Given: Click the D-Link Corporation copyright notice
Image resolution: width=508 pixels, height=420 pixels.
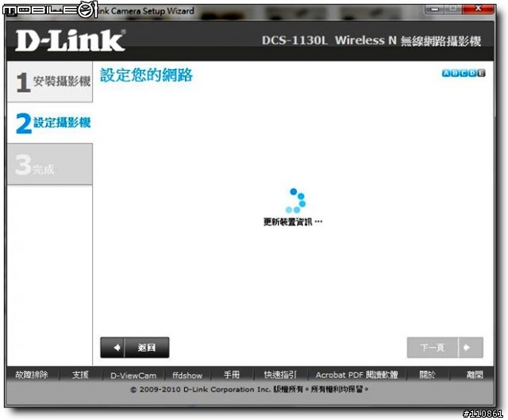Looking at the screenshot, I should point(249,389).
